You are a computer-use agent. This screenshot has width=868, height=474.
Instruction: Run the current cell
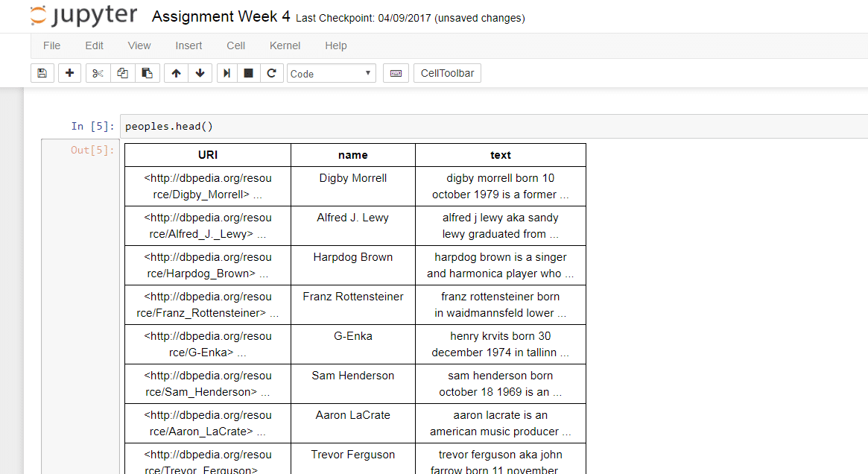coord(226,73)
